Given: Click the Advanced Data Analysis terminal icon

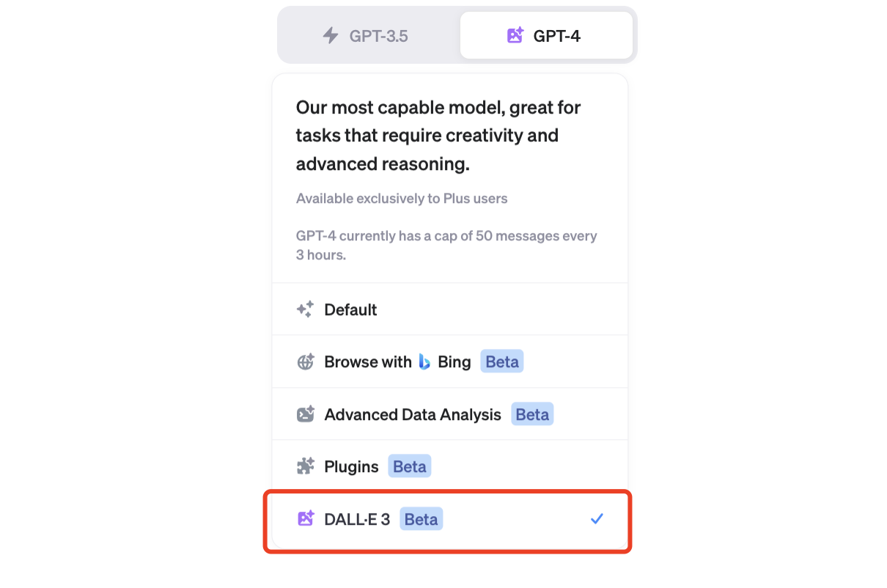Looking at the screenshot, I should tap(305, 414).
